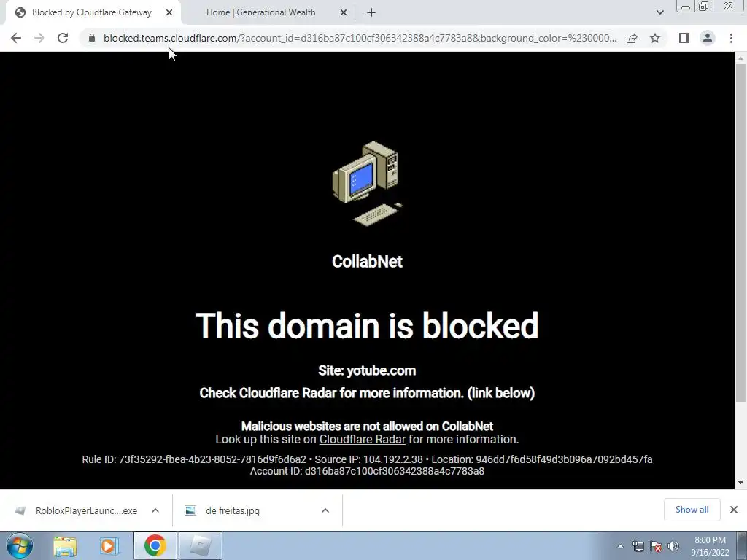Open the share page icon in address bar
This screenshot has width=747, height=560.
point(632,38)
